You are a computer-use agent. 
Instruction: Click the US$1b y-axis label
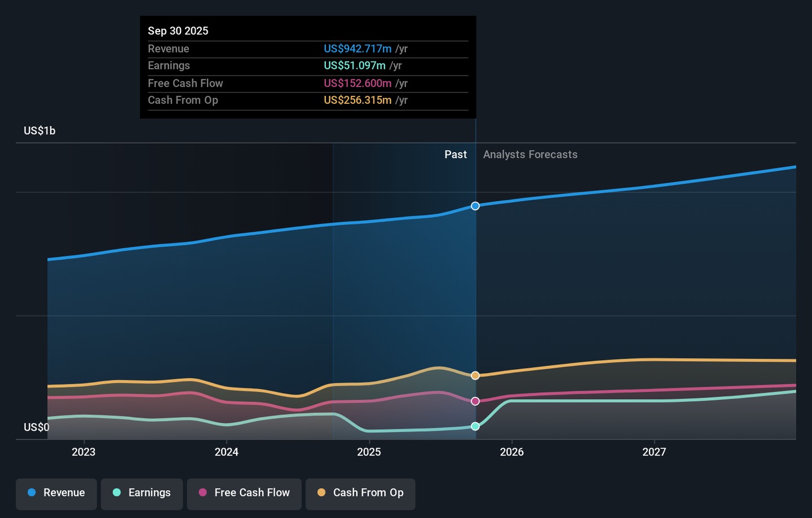point(39,131)
